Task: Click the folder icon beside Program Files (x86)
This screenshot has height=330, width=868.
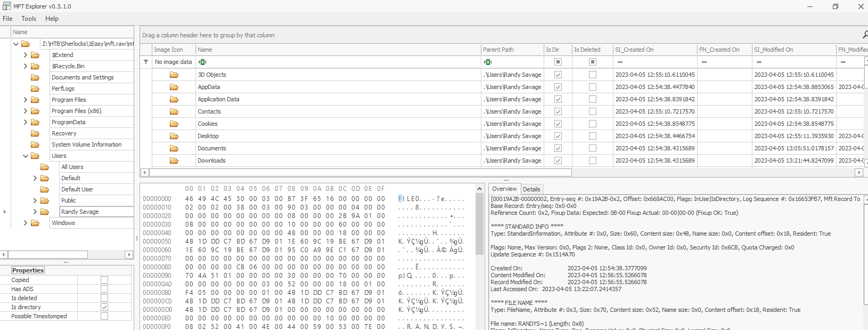Action: point(35,111)
